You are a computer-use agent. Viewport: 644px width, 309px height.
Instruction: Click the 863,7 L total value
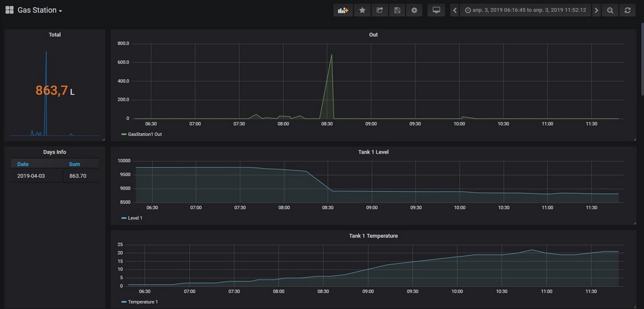point(55,90)
